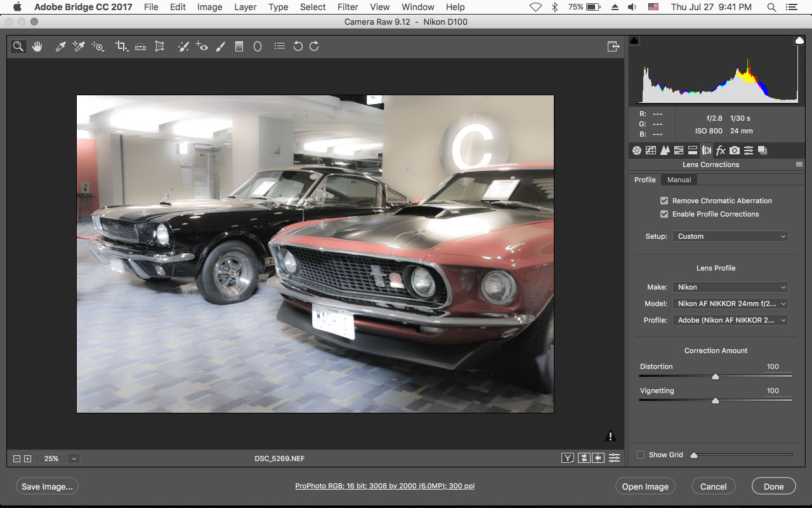Select the Zoom tool
Image resolution: width=812 pixels, height=508 pixels.
18,46
